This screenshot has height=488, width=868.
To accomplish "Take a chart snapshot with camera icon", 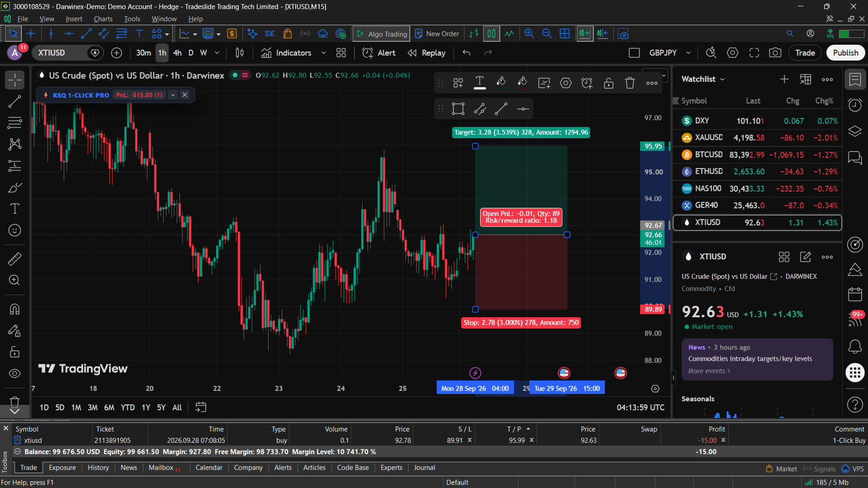I will (775, 53).
